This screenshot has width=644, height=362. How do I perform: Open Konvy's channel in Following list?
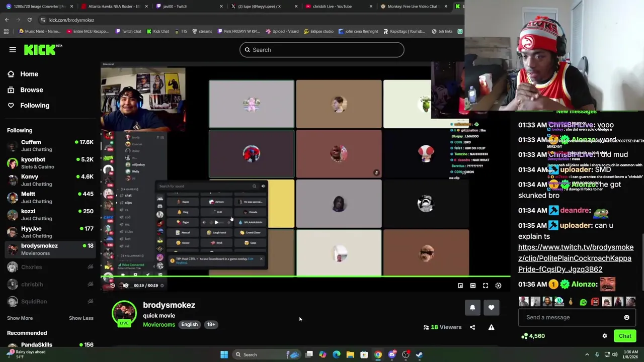click(x=50, y=180)
